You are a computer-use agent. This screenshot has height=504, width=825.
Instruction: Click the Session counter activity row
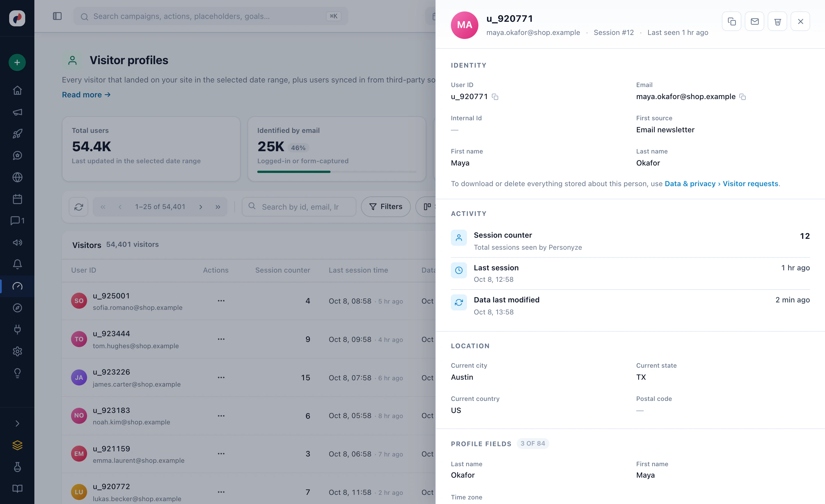(x=630, y=241)
